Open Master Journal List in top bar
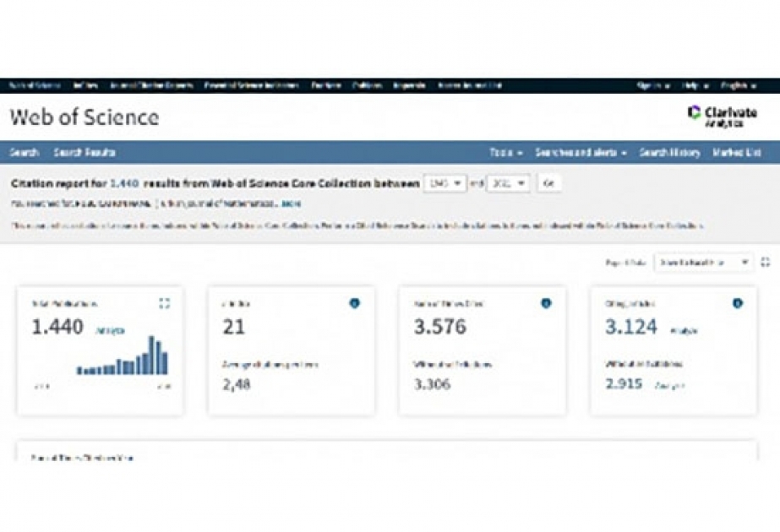Image resolution: width=780 pixels, height=532 pixels. pos(470,85)
